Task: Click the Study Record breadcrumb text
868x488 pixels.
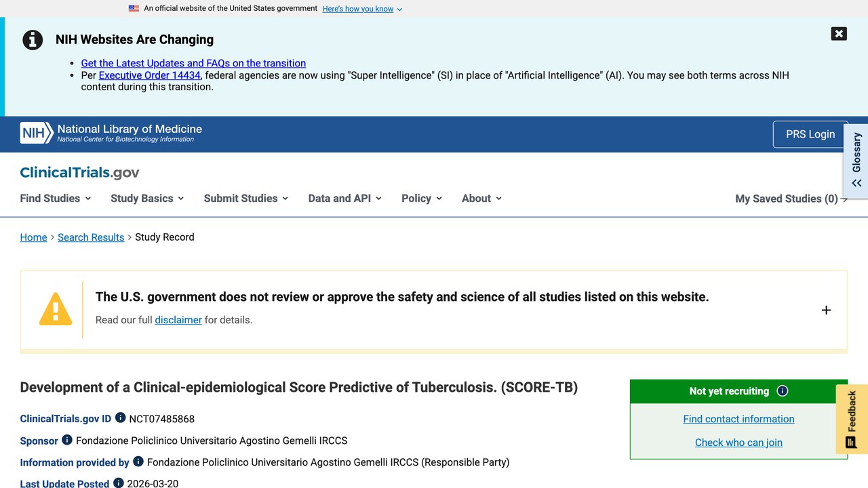Action: (x=165, y=237)
